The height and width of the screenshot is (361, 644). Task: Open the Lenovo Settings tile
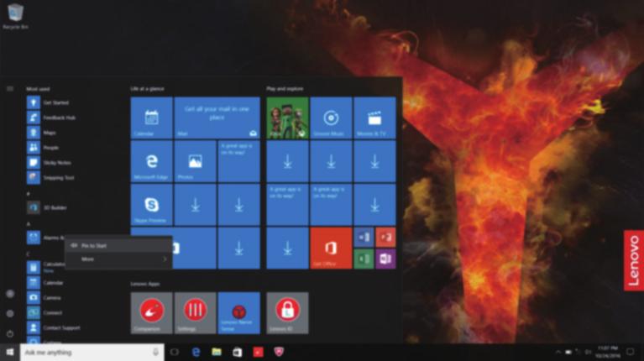195,313
